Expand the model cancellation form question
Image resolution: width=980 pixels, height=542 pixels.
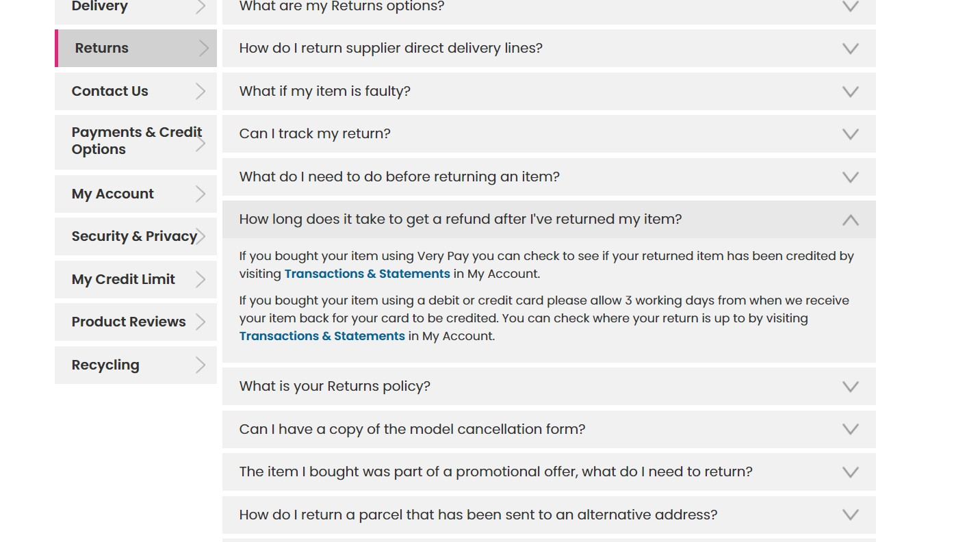point(549,429)
